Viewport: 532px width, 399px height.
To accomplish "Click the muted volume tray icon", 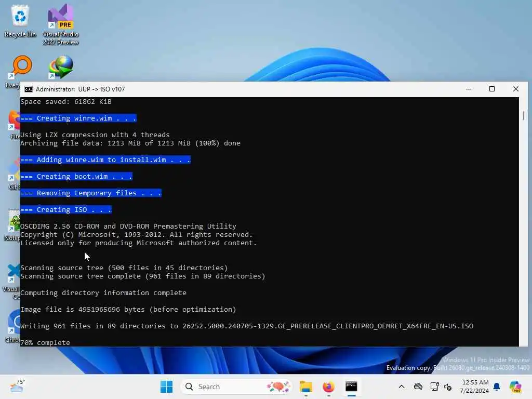I will [x=448, y=387].
